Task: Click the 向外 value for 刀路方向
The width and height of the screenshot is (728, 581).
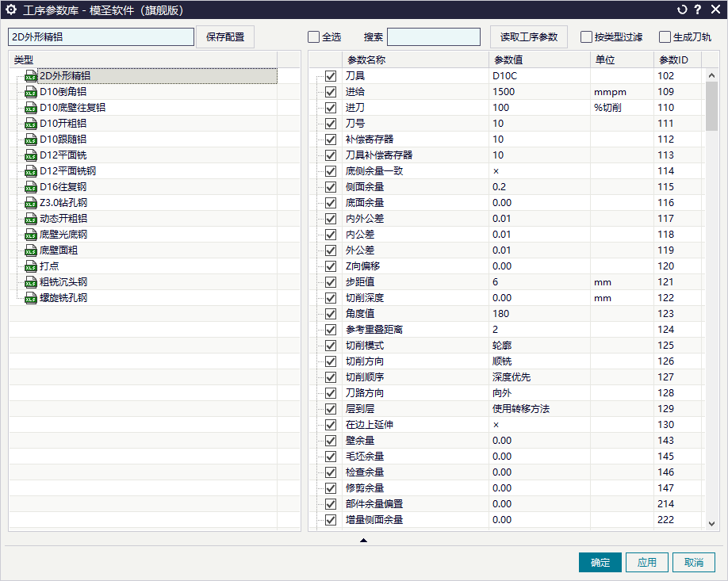Action: [502, 393]
